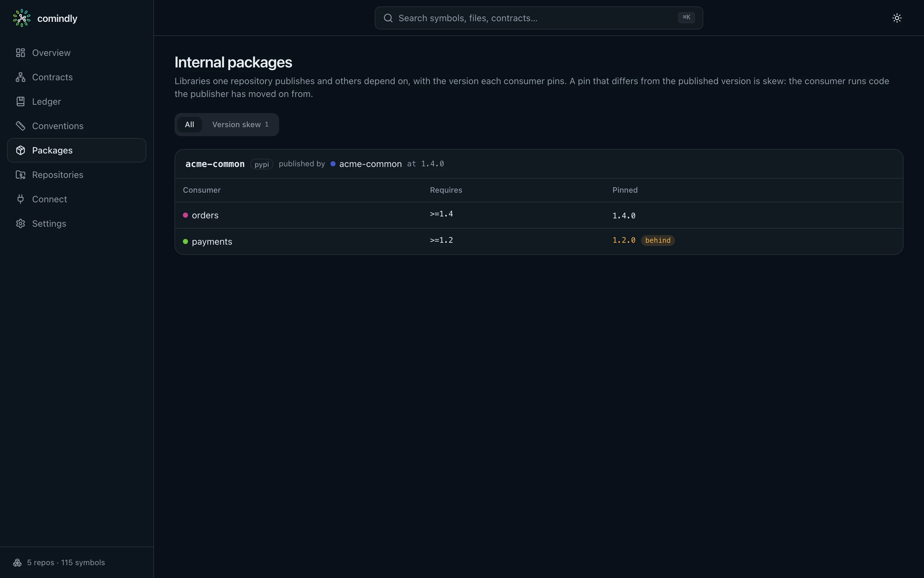The height and width of the screenshot is (578, 924).
Task: Click the >=1.2 requirement value
Action: tap(441, 241)
